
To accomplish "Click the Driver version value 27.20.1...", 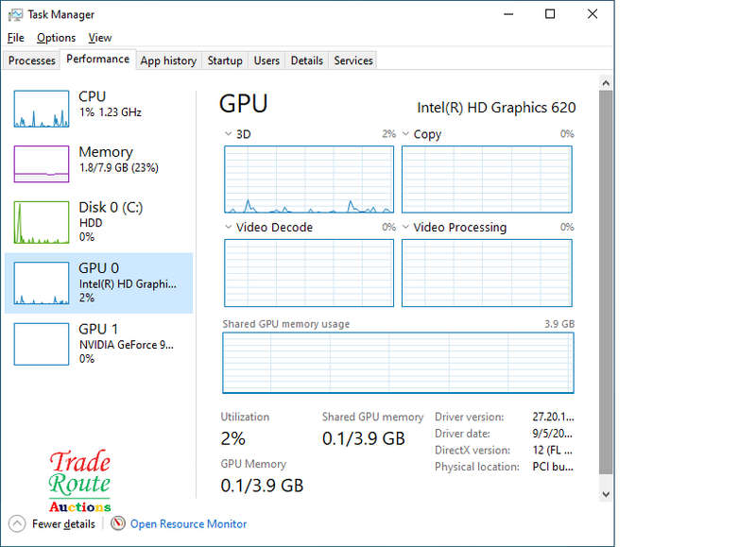I will point(553,417).
